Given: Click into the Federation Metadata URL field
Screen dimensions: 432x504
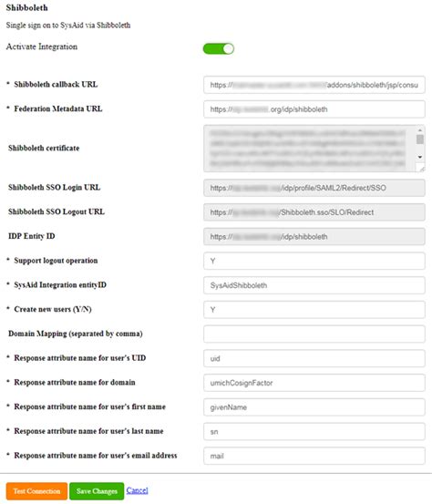Looking at the screenshot, I should click(314, 109).
